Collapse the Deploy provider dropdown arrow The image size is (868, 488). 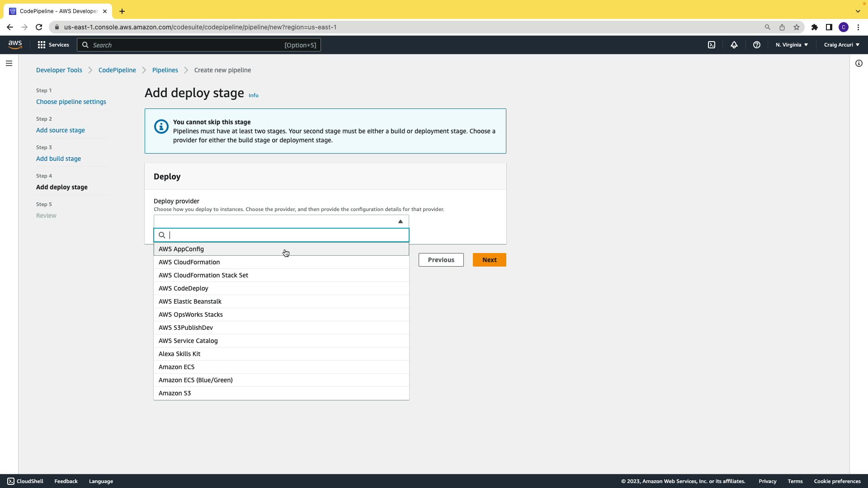coord(400,221)
